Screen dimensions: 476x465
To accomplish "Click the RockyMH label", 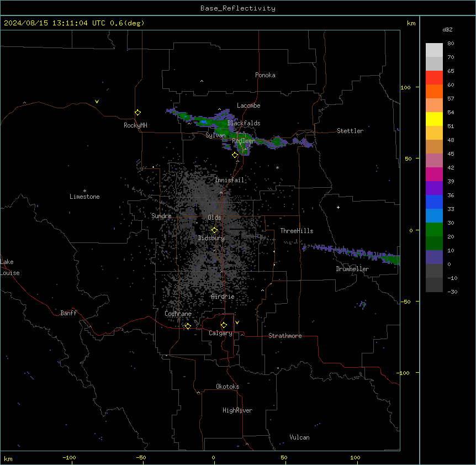I will coord(135,125).
